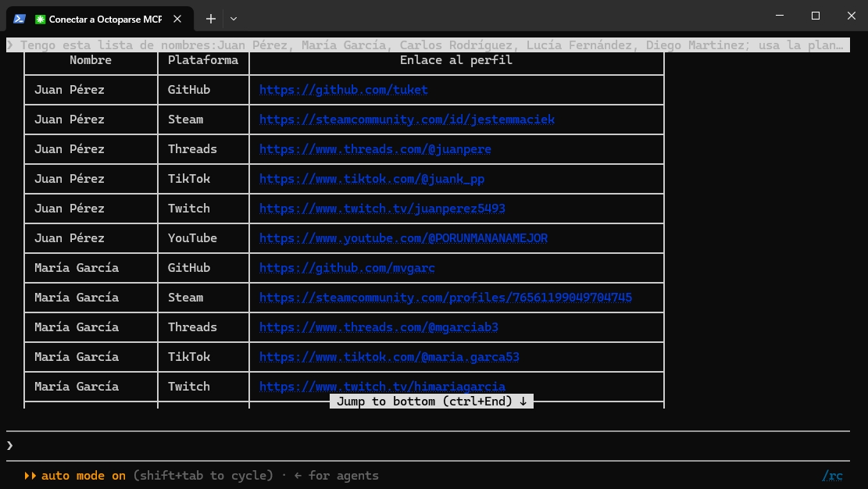The height and width of the screenshot is (489, 868).
Task: Open the threads.com/@mgarciab3 link
Action: (x=379, y=327)
